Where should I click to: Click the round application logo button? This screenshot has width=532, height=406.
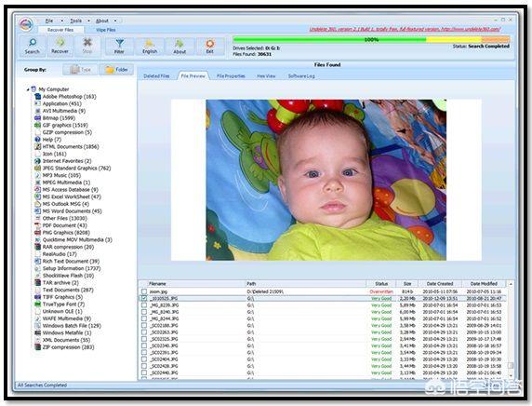pyautogui.click(x=26, y=24)
